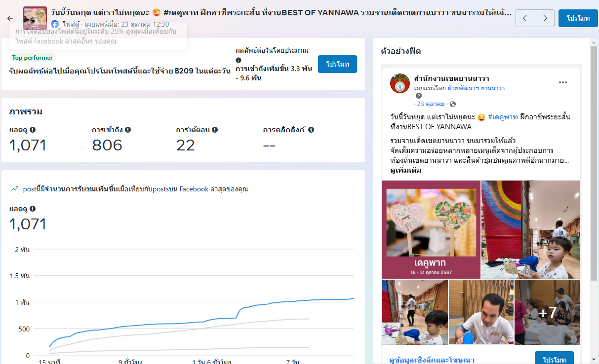Open ฝ่ายพัฒนาฯ ยานนาวา publisher link

pos(476,88)
